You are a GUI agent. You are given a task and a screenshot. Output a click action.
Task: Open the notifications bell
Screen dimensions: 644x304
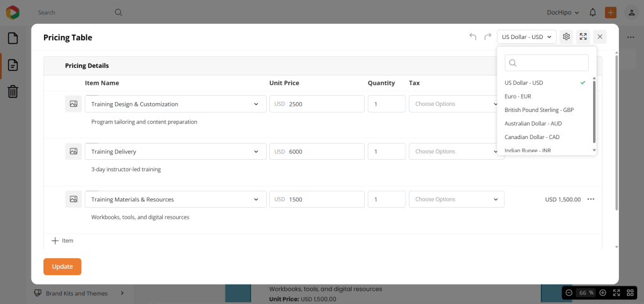click(592, 13)
